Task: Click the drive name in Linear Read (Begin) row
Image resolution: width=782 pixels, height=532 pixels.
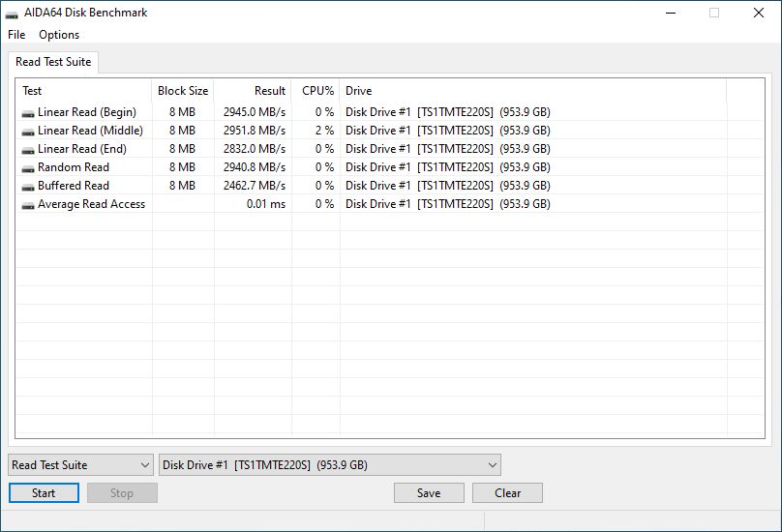Action: [448, 112]
